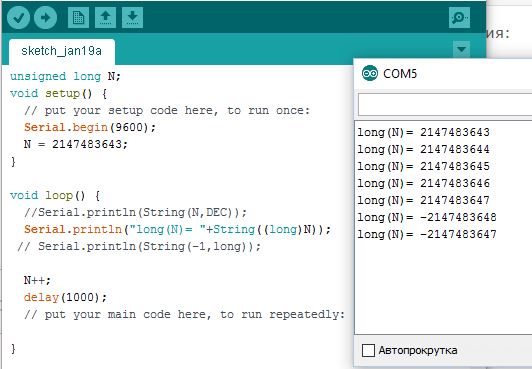Select the sketch_jan19a tab
This screenshot has width=532, height=369.
pos(62,51)
